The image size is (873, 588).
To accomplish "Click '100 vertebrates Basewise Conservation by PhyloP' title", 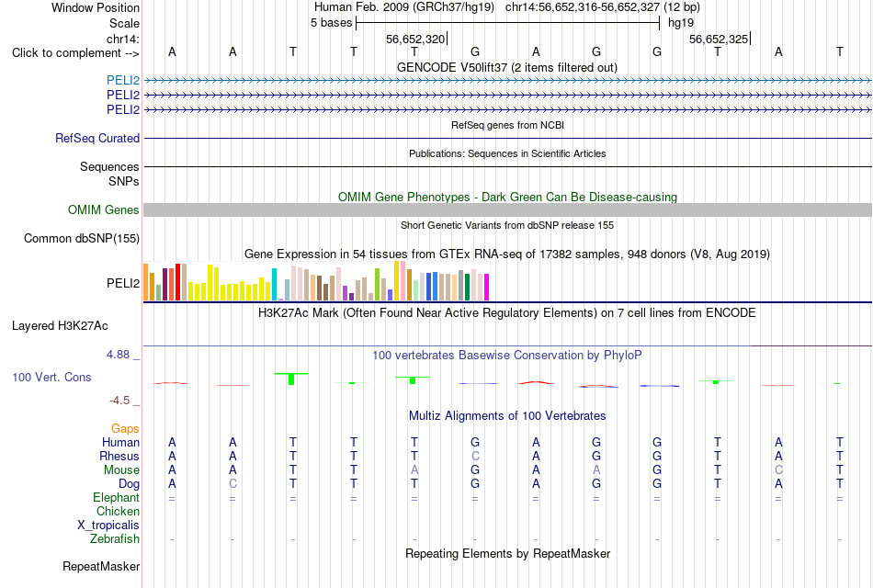I will pos(507,356).
